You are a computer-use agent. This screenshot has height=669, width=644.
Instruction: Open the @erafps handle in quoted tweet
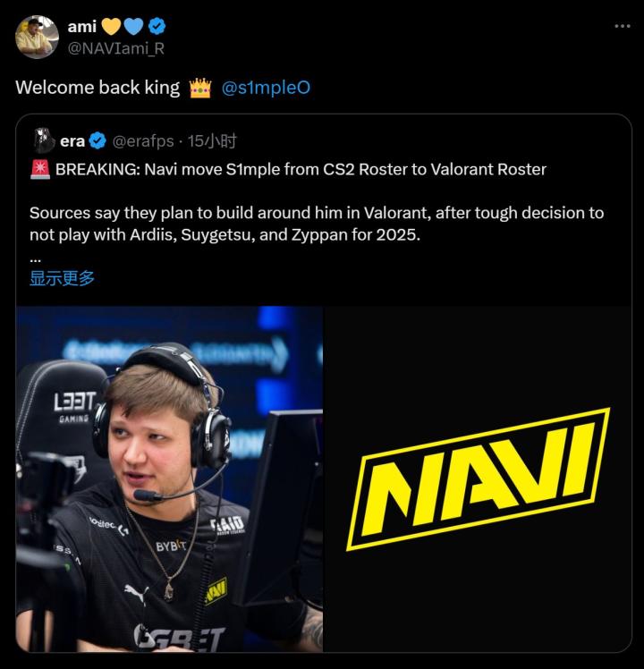pyautogui.click(x=143, y=141)
